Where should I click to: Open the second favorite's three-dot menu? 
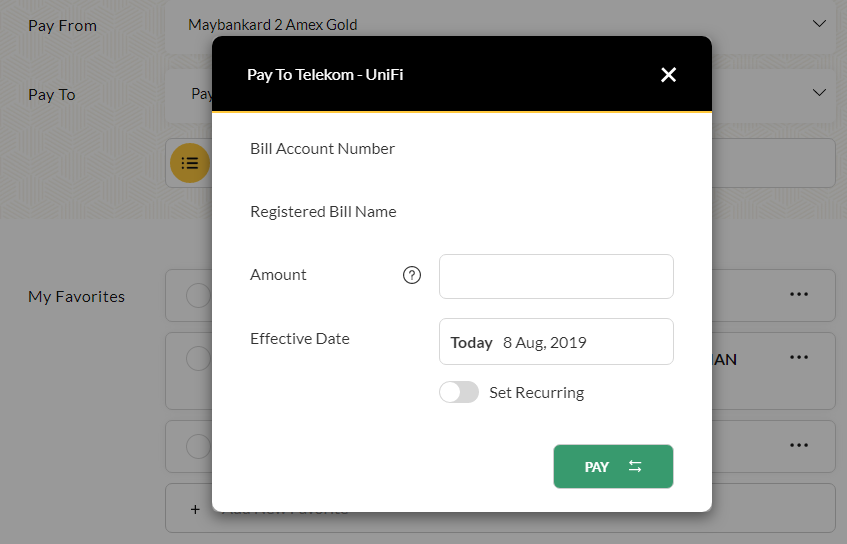click(798, 358)
